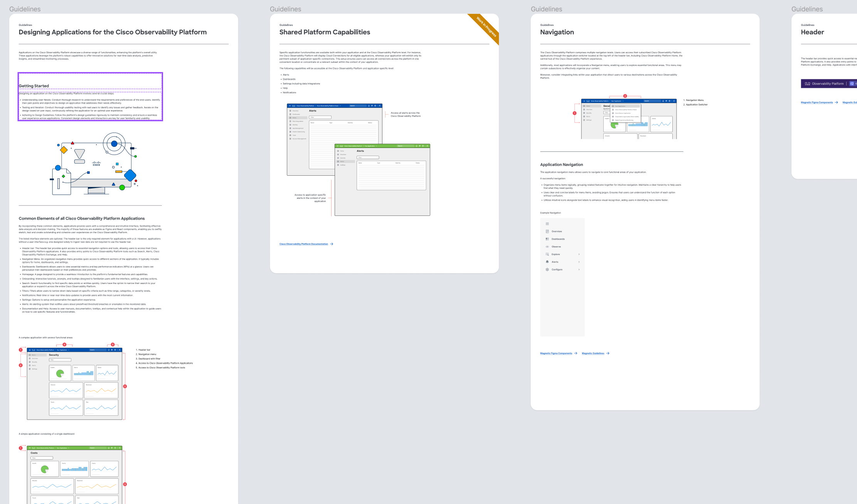Select frame label 'Guidelines' above Shared Platform Capabilities
The height and width of the screenshot is (504, 857).
tap(285, 9)
